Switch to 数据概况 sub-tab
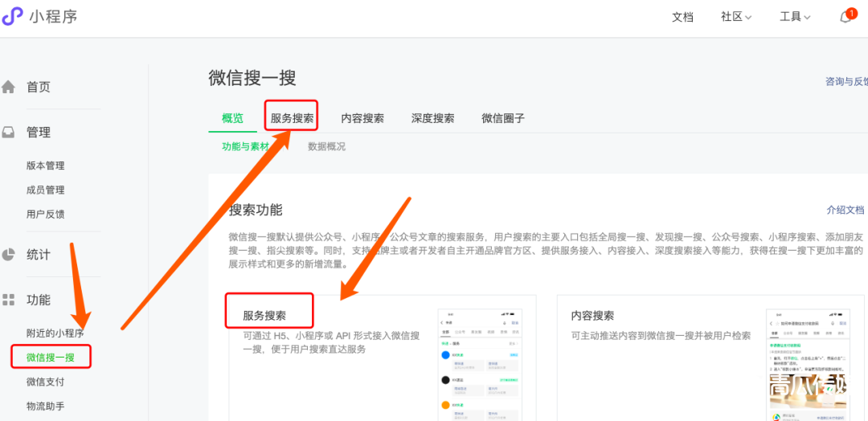868x421 pixels. [x=326, y=146]
